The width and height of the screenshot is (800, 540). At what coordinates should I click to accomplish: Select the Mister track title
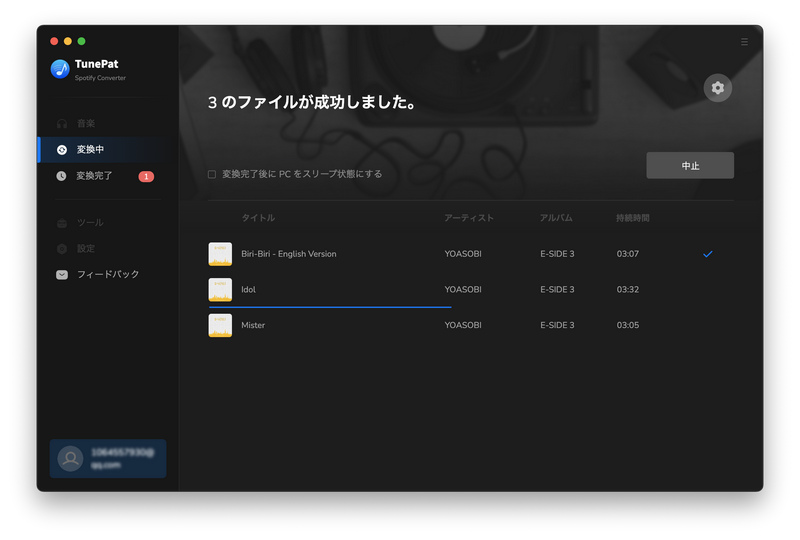[253, 325]
